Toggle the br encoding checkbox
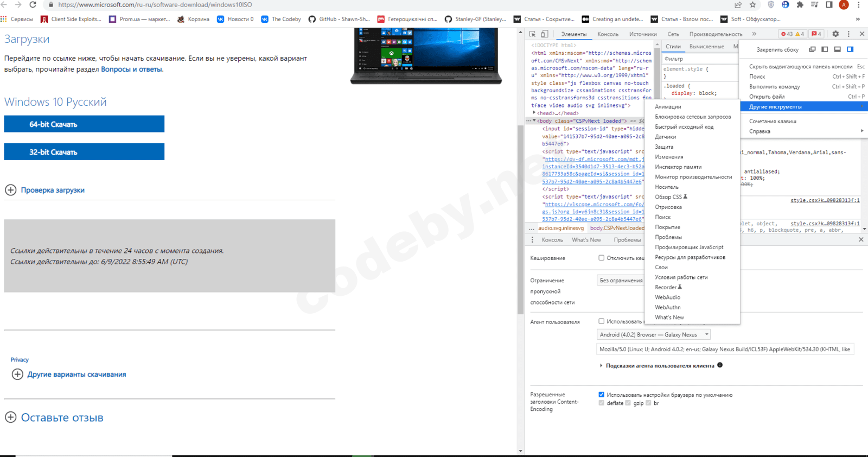868x457 pixels. pyautogui.click(x=648, y=403)
